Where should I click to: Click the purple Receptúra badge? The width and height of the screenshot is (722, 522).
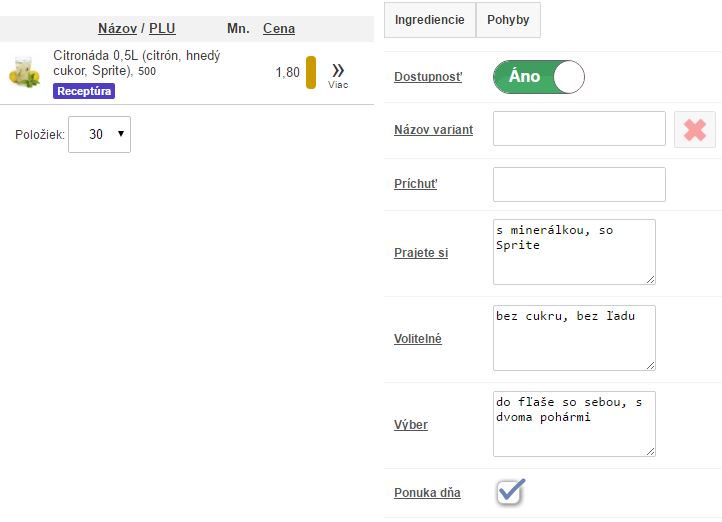coord(84,91)
